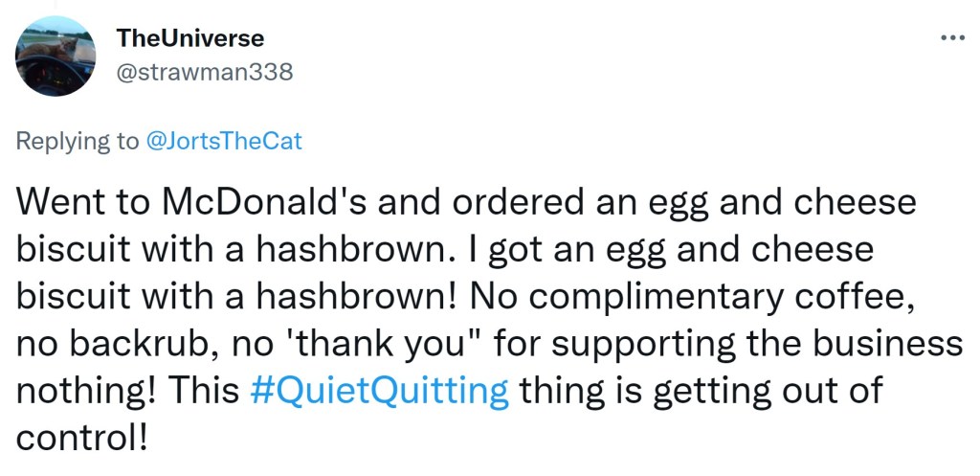Open TheUniverse display name profile link
This screenshot has height=476, width=980.
pyautogui.click(x=190, y=38)
